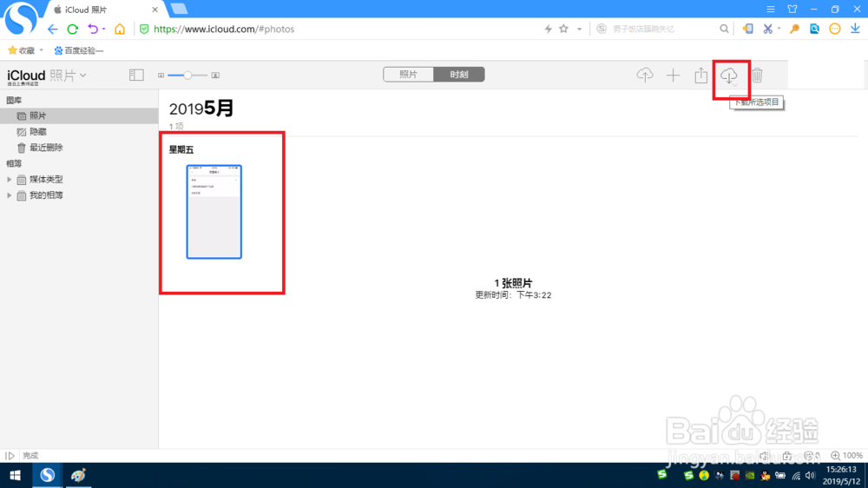Select 照片 in the library sidebar
The width and height of the screenshot is (868, 488).
tap(79, 115)
